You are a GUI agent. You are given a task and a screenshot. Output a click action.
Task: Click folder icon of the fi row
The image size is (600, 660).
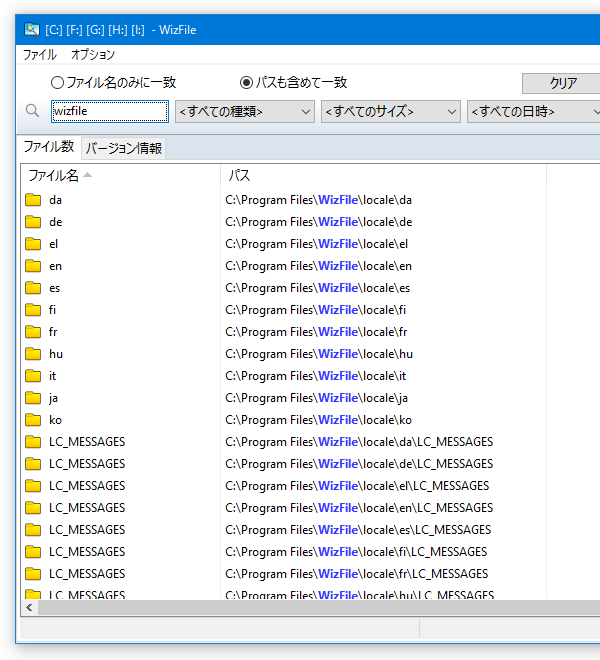[x=33, y=310]
